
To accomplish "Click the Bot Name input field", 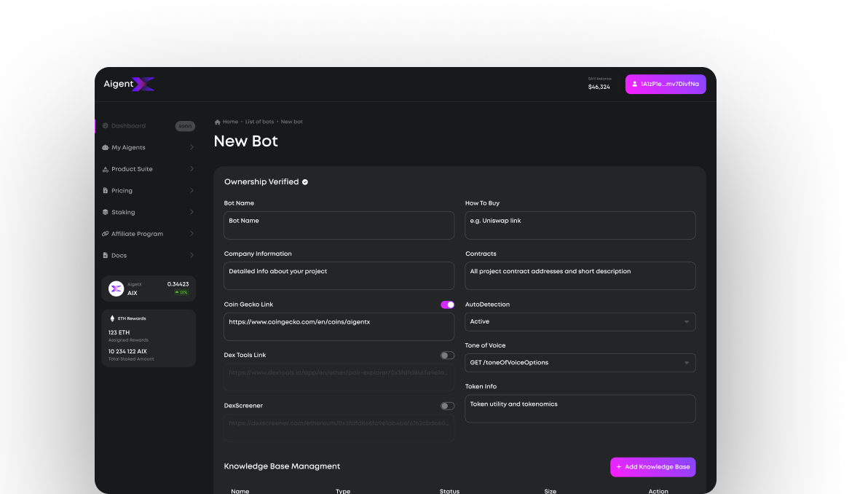I will tap(339, 225).
